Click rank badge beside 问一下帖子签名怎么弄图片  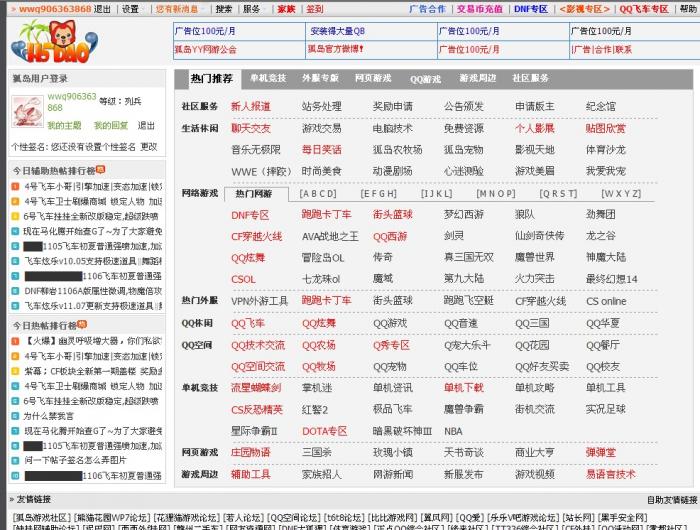pyautogui.click(x=15, y=460)
